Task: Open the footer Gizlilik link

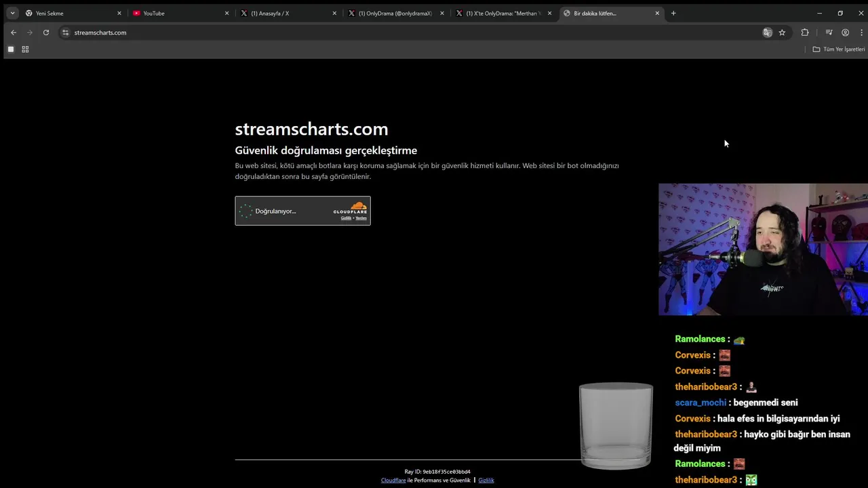Action: [486, 480]
